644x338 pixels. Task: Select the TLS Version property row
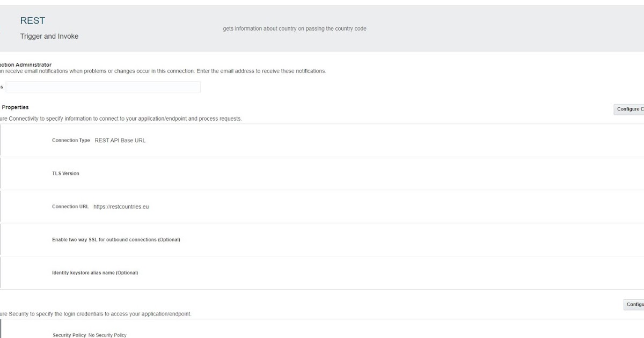click(x=67, y=173)
